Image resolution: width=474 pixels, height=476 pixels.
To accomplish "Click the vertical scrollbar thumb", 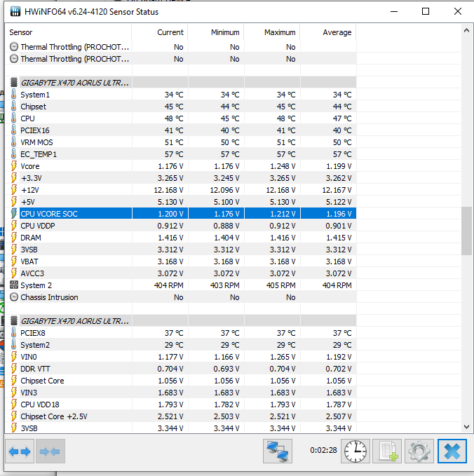I will click(x=467, y=231).
